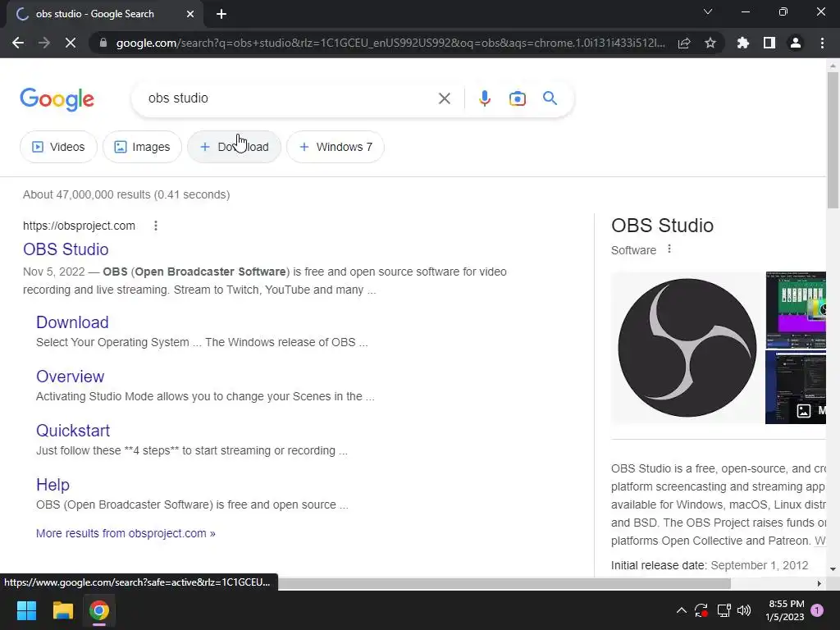This screenshot has width=840, height=630.
Task: Open options for the obsproject.com result
Action: pyautogui.click(x=156, y=226)
